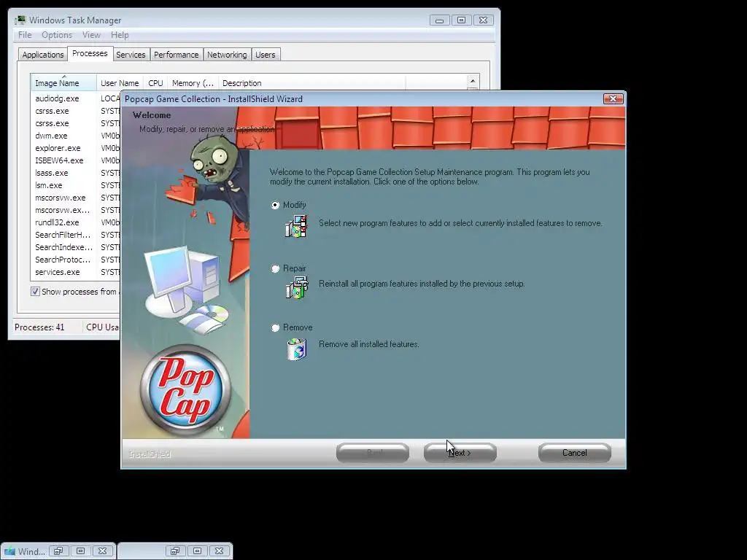Screen dimensions: 747x560
Task: Select lsass.exe in the process list
Action: (x=52, y=173)
